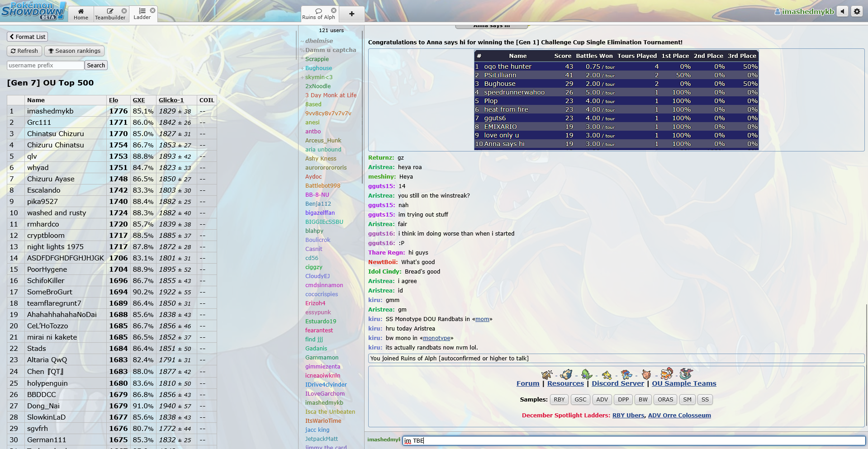Go back to the Format List
Viewport: 868px width, 449px height.
[x=28, y=37]
